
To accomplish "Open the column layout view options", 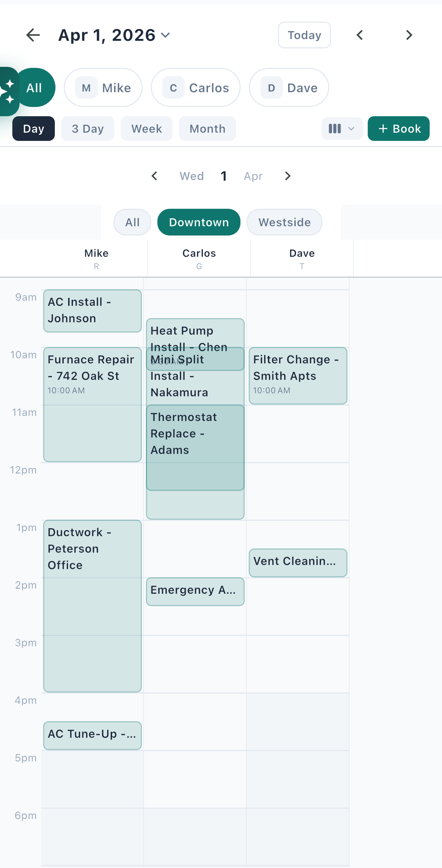I will [x=342, y=129].
